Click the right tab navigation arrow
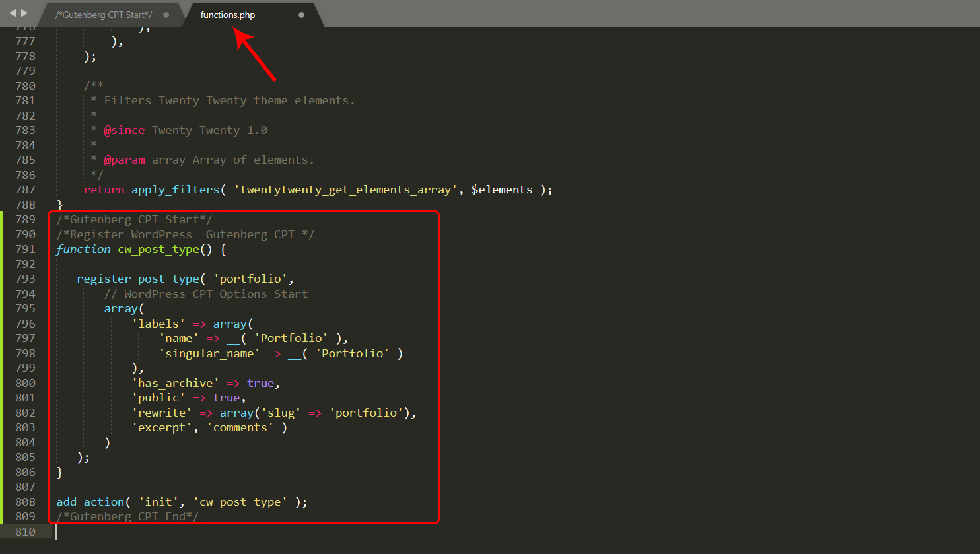 tap(24, 13)
